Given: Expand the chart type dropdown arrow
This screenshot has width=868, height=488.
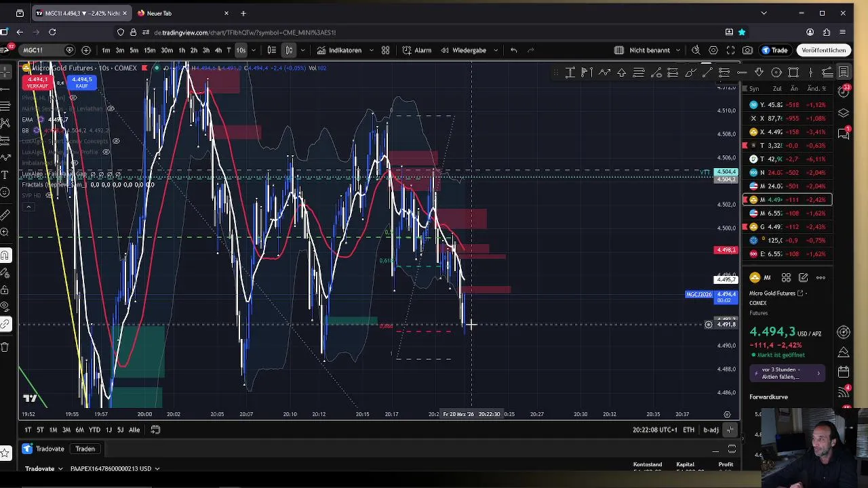Looking at the screenshot, I should pyautogui.click(x=302, y=50).
